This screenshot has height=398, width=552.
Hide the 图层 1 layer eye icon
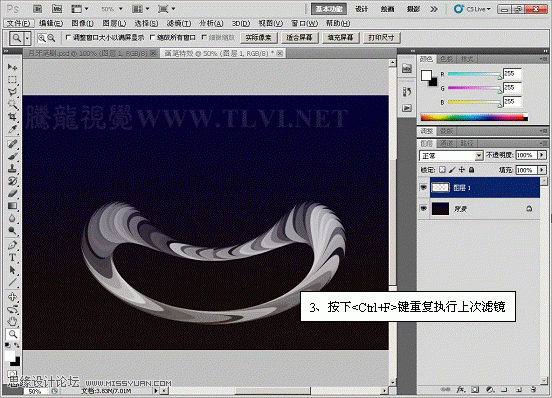424,188
